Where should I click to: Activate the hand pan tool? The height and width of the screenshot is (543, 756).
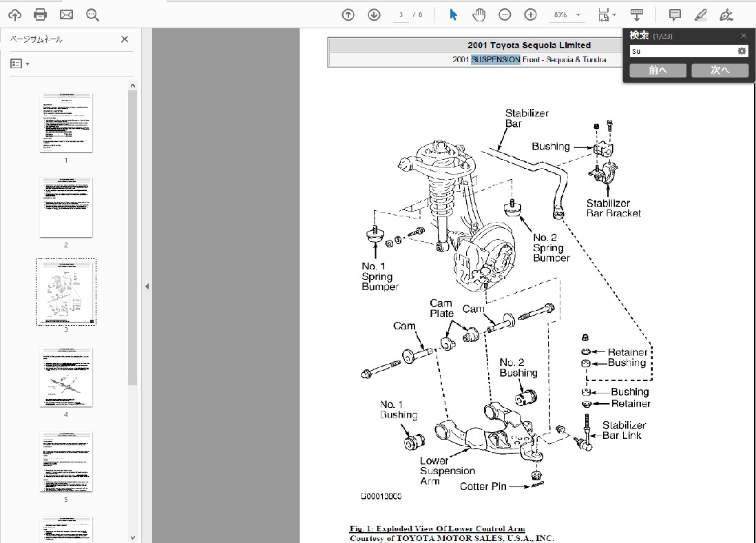479,15
